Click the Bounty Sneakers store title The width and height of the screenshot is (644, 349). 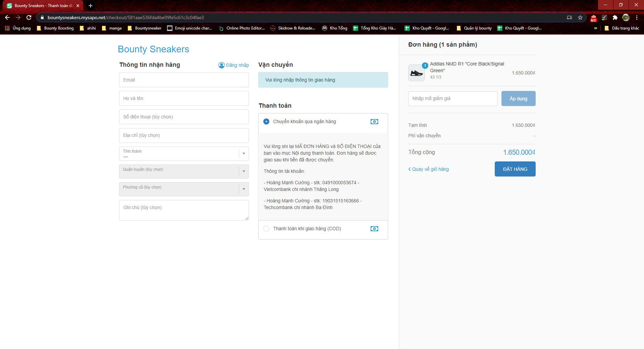click(154, 49)
